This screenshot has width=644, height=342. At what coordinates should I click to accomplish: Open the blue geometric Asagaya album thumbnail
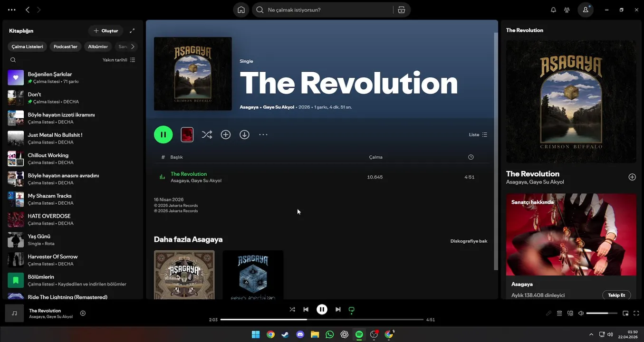point(253,275)
